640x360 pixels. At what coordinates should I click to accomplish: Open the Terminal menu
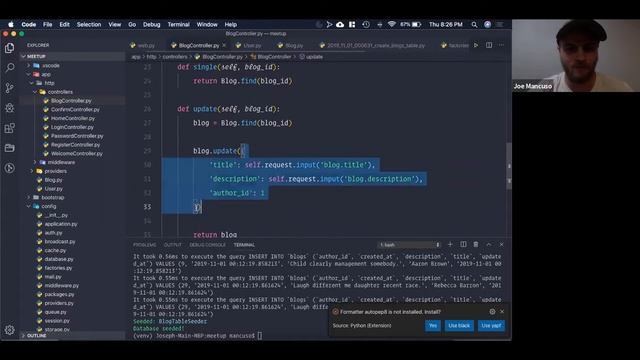tap(178, 24)
